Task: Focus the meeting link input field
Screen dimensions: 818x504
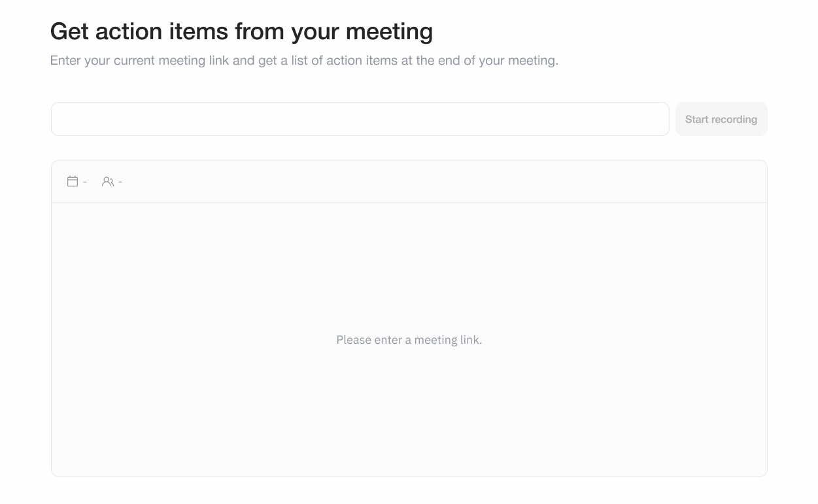Action: [360, 119]
